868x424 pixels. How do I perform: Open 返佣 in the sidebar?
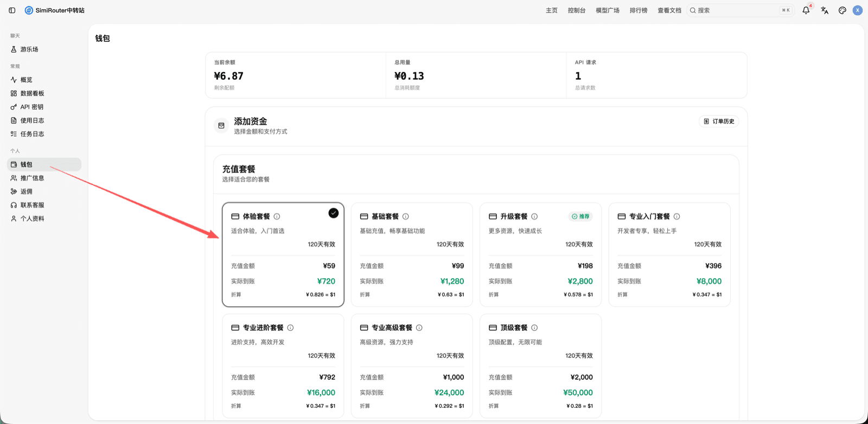click(x=44, y=191)
